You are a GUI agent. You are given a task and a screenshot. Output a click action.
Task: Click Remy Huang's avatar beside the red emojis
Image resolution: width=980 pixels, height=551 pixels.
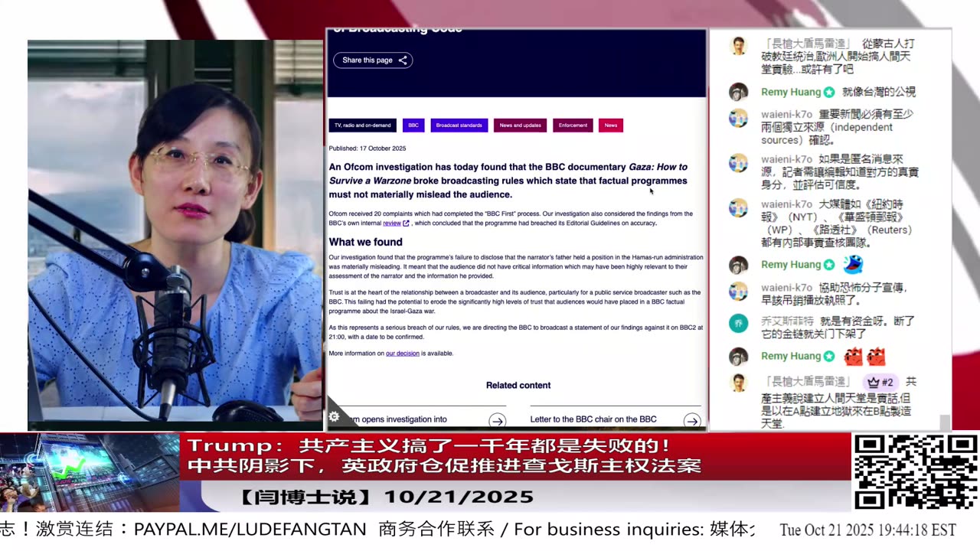point(739,357)
